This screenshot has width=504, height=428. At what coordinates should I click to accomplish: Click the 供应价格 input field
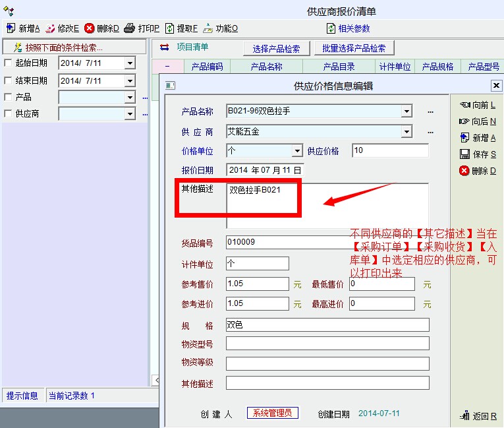(390, 151)
